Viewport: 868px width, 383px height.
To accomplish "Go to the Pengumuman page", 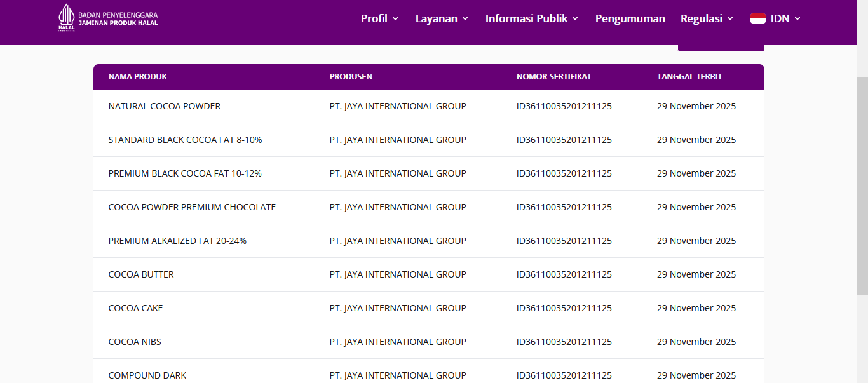I will [x=630, y=18].
